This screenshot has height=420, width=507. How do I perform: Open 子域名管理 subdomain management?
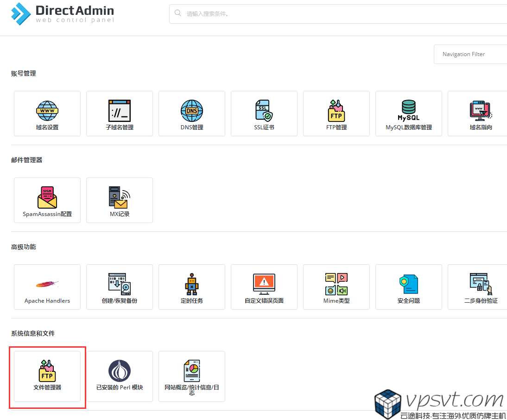pos(120,111)
